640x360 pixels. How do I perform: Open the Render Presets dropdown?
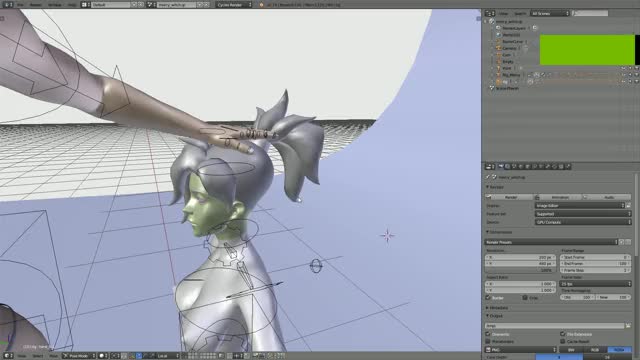(x=551, y=242)
